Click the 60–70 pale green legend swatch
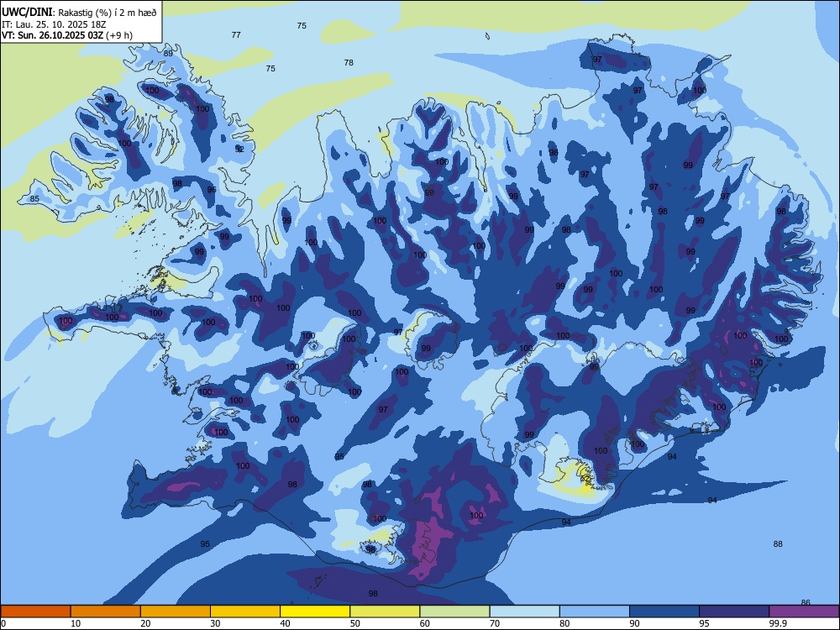 (454, 612)
